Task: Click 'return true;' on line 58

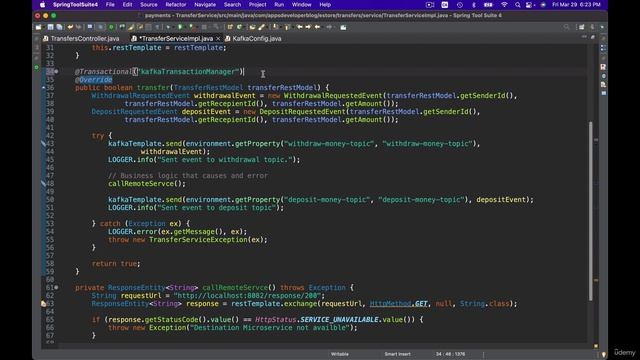Action: point(116,264)
